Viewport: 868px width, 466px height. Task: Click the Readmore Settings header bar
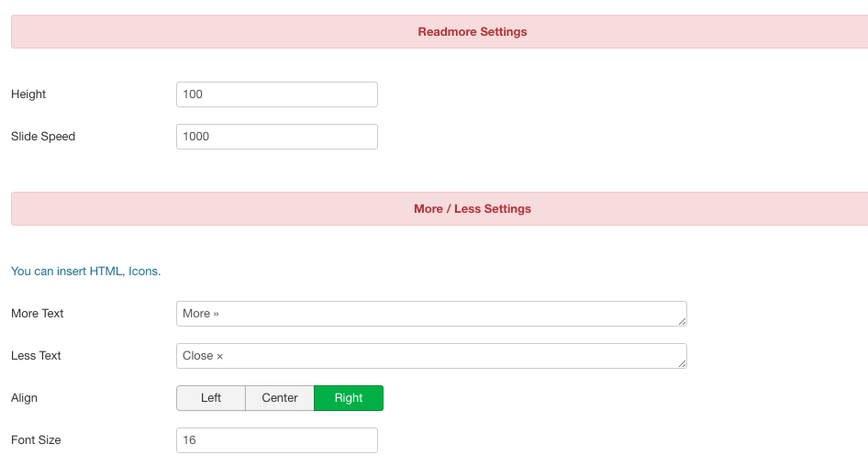(x=440, y=31)
